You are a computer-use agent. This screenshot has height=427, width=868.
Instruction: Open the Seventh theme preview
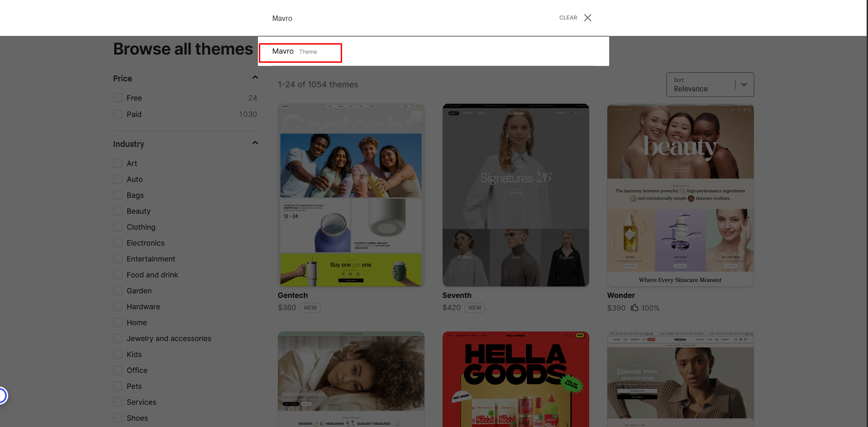tap(515, 195)
